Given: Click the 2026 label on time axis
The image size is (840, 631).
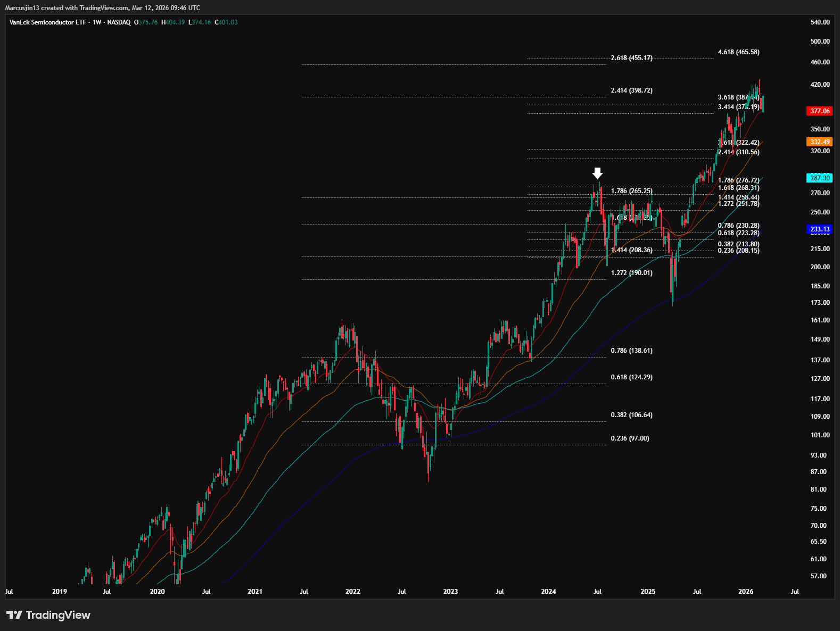Looking at the screenshot, I should point(746,592).
